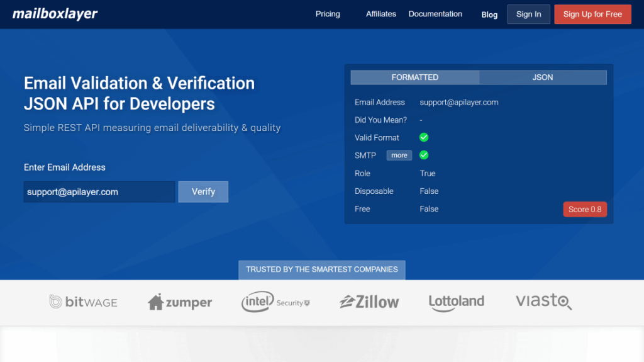Go to Documentation
Image resolution: width=644 pixels, height=362 pixels.
pos(435,14)
